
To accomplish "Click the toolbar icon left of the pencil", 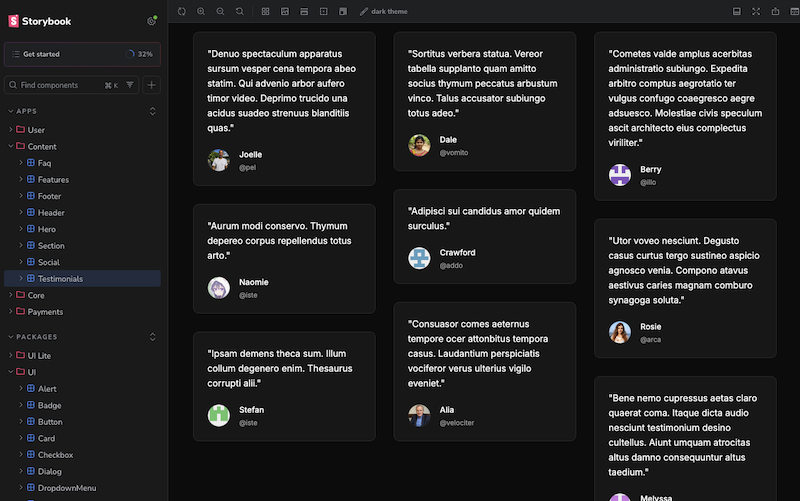I will click(343, 11).
